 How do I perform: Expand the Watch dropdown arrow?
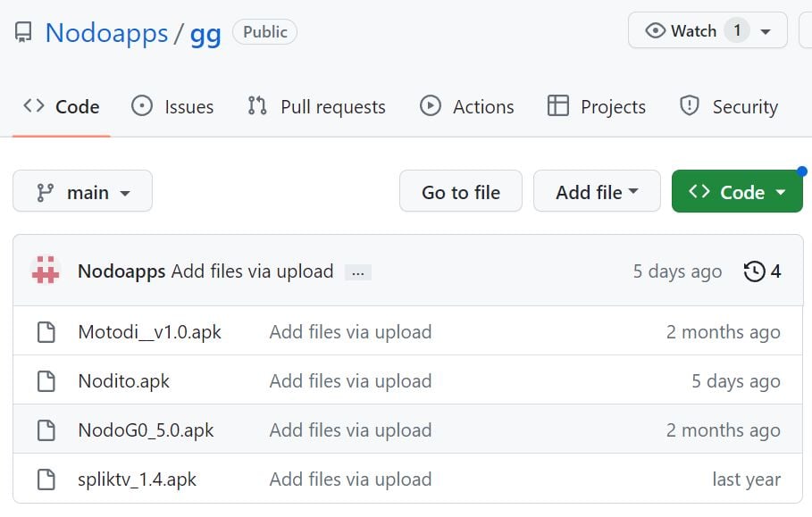click(x=766, y=31)
